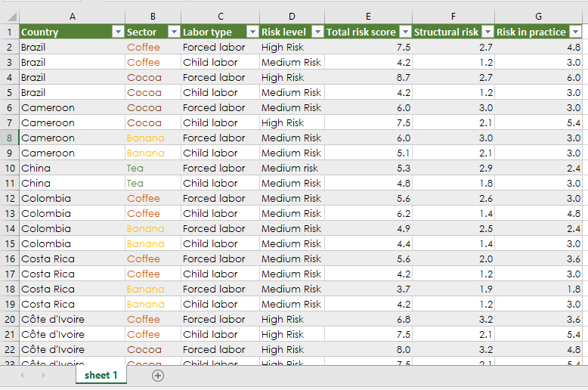The image size is (588, 390).
Task: Select column A header
Action: click(x=72, y=16)
